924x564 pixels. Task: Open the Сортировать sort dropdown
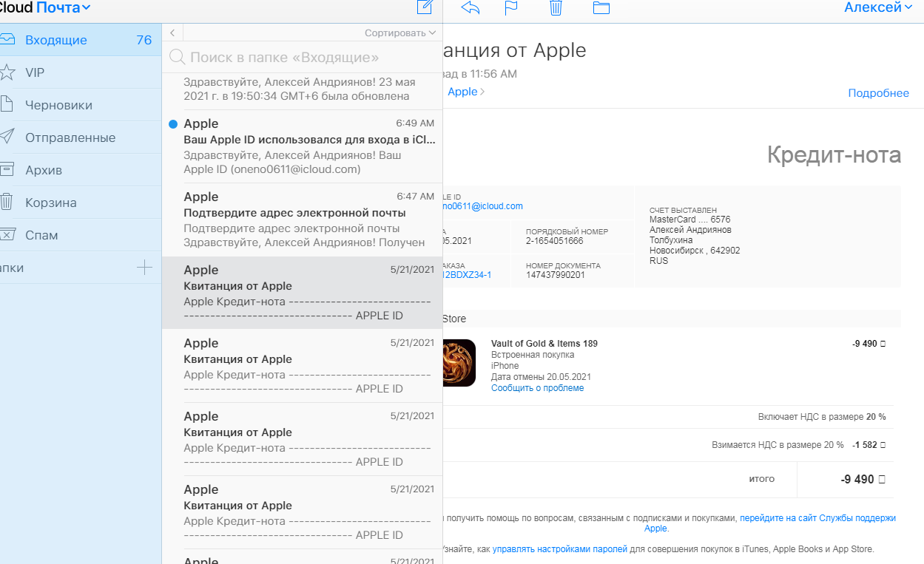pyautogui.click(x=400, y=33)
